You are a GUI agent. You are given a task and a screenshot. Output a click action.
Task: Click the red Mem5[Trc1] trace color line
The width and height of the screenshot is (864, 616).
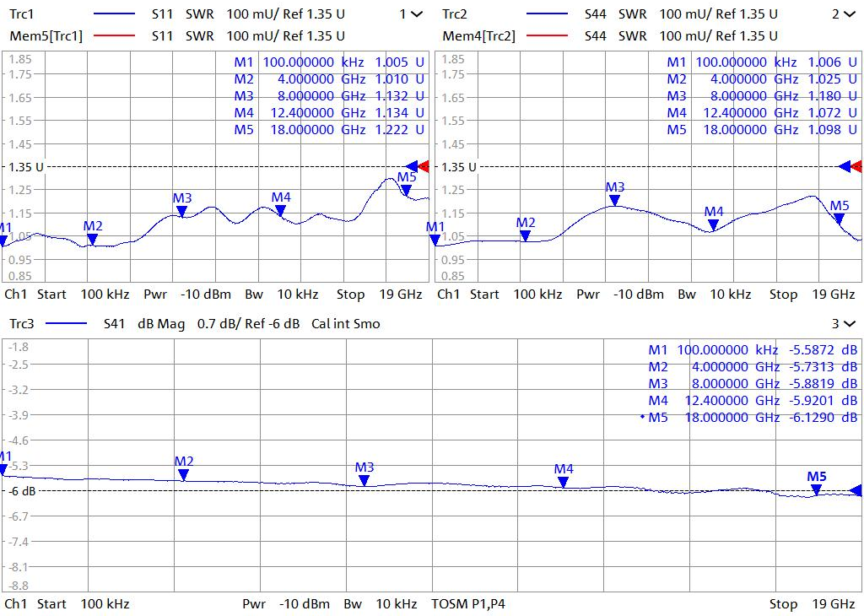coord(114,35)
